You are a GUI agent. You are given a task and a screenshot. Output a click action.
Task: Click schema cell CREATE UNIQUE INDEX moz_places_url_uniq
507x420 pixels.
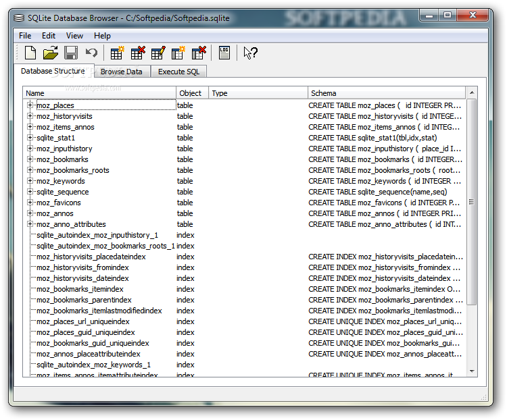385,321
